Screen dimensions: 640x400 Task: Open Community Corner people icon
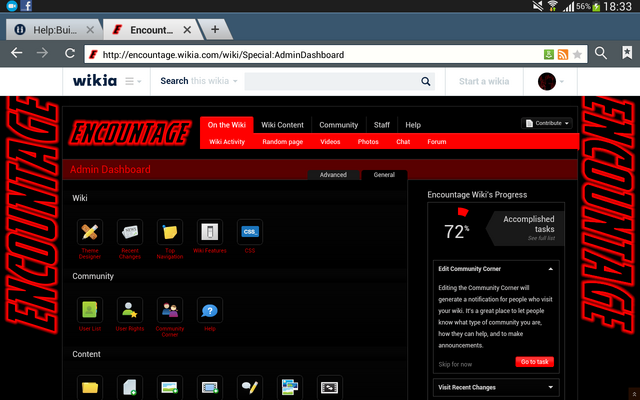tap(170, 310)
